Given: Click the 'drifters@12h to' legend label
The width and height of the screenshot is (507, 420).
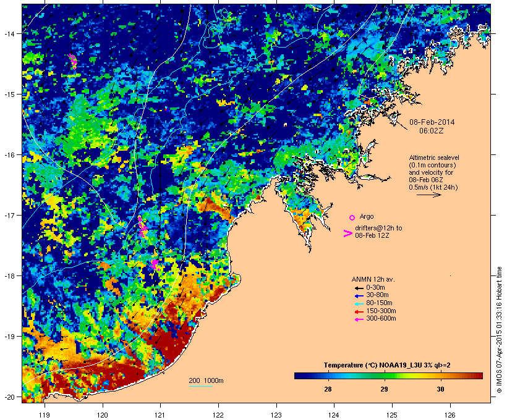Looking at the screenshot, I should click(378, 228).
